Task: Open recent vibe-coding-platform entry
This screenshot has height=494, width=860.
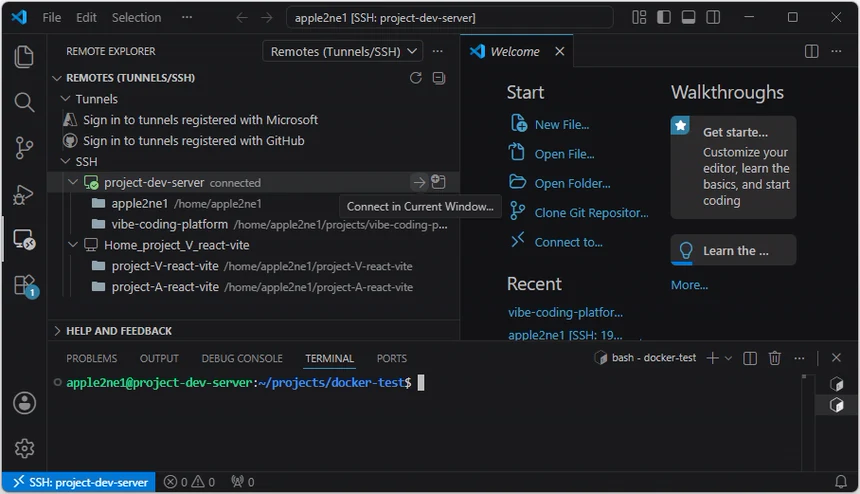Action: click(565, 313)
